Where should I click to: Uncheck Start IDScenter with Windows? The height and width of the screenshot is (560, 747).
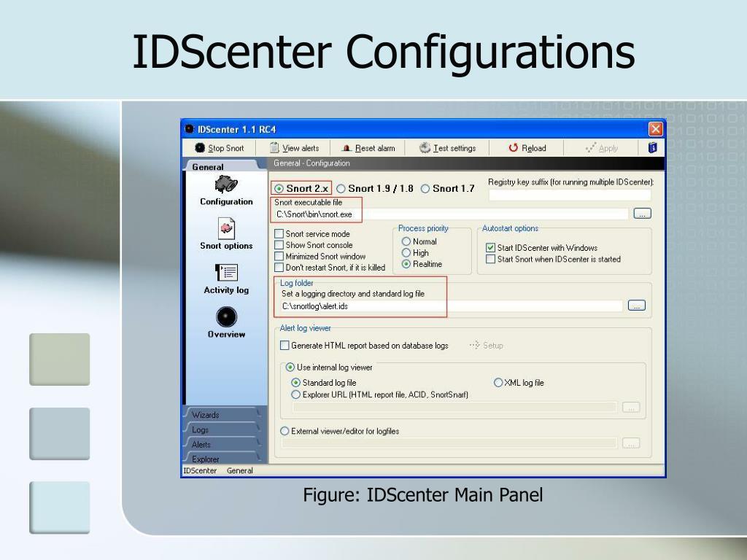[490, 248]
